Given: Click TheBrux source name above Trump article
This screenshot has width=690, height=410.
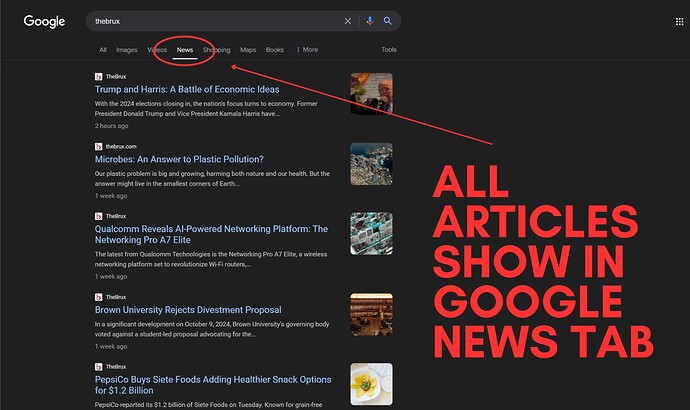Looking at the screenshot, I should pyautogui.click(x=116, y=77).
